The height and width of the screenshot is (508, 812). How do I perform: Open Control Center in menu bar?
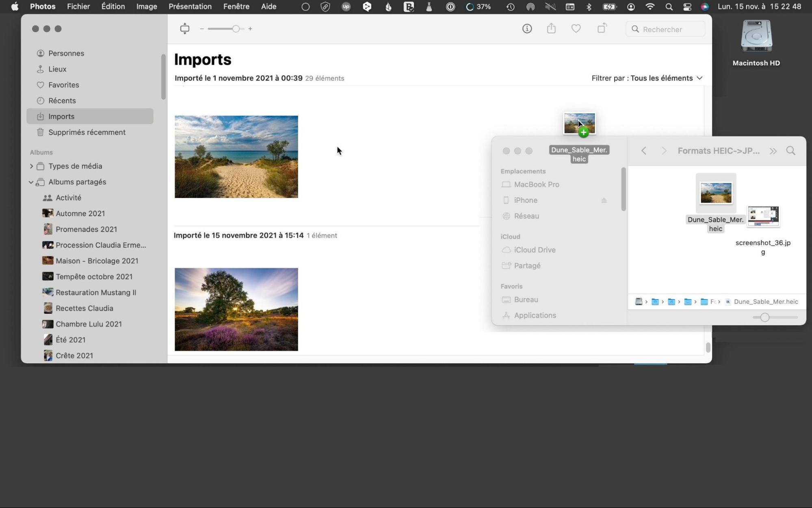687,7
